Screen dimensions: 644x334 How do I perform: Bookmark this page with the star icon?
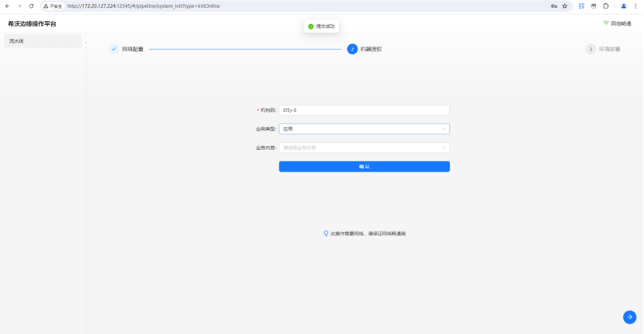(565, 5)
